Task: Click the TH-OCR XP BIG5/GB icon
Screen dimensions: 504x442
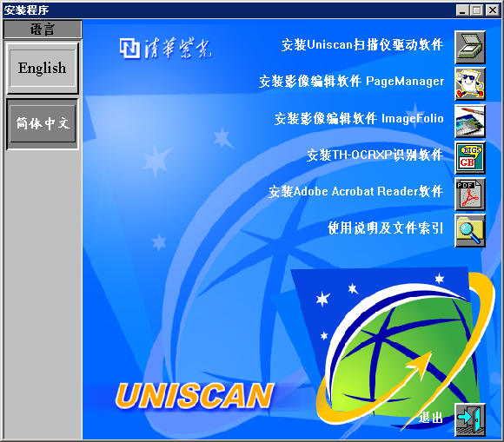Action: point(470,158)
